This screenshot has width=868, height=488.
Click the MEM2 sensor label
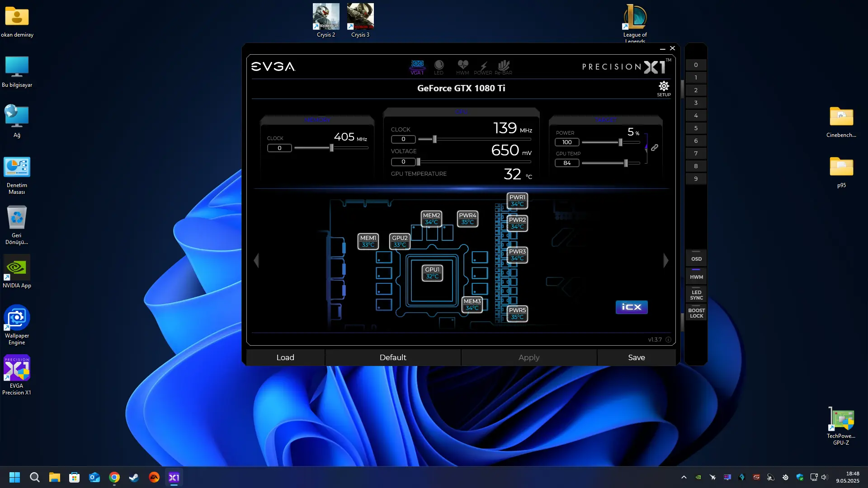click(431, 219)
